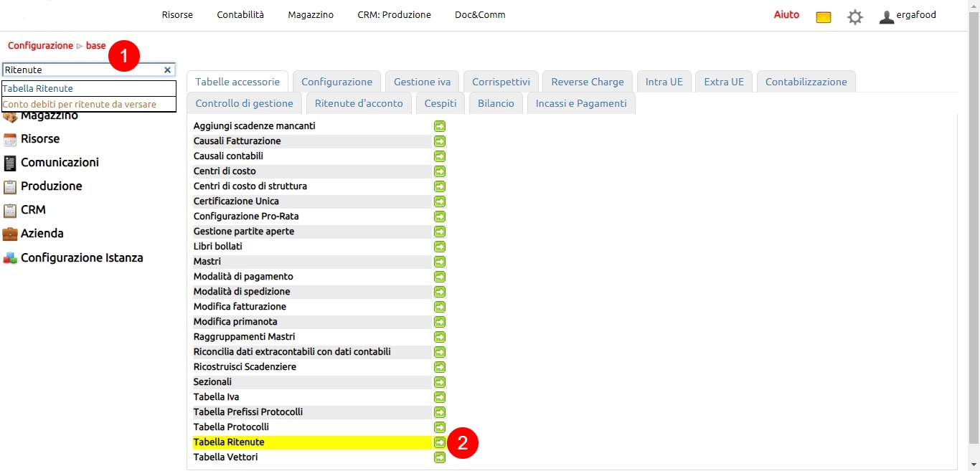Click the green arrow next to Mastri

click(x=440, y=262)
